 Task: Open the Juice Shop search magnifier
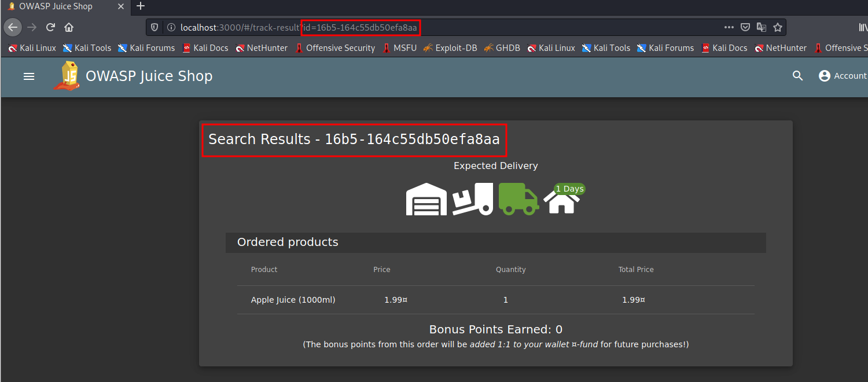coord(798,76)
